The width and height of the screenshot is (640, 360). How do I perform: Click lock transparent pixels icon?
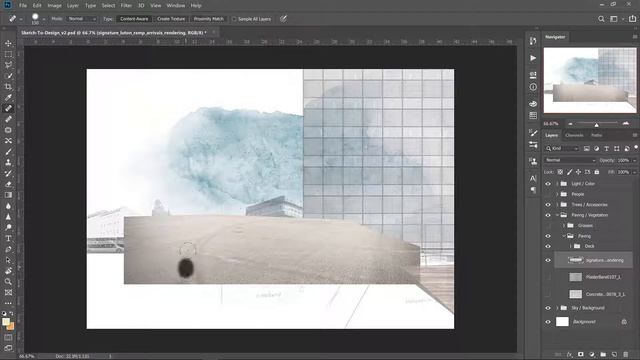[560, 172]
